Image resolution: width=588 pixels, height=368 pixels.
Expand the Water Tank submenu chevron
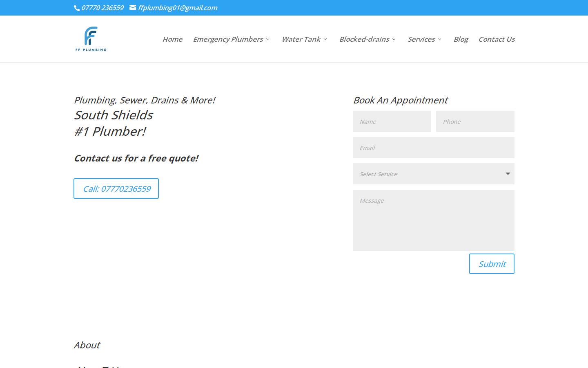[x=325, y=39]
